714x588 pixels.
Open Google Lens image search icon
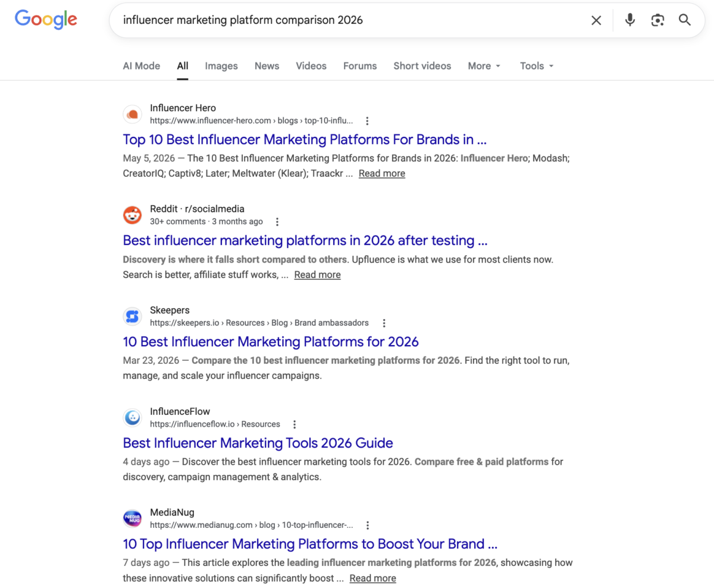click(657, 20)
